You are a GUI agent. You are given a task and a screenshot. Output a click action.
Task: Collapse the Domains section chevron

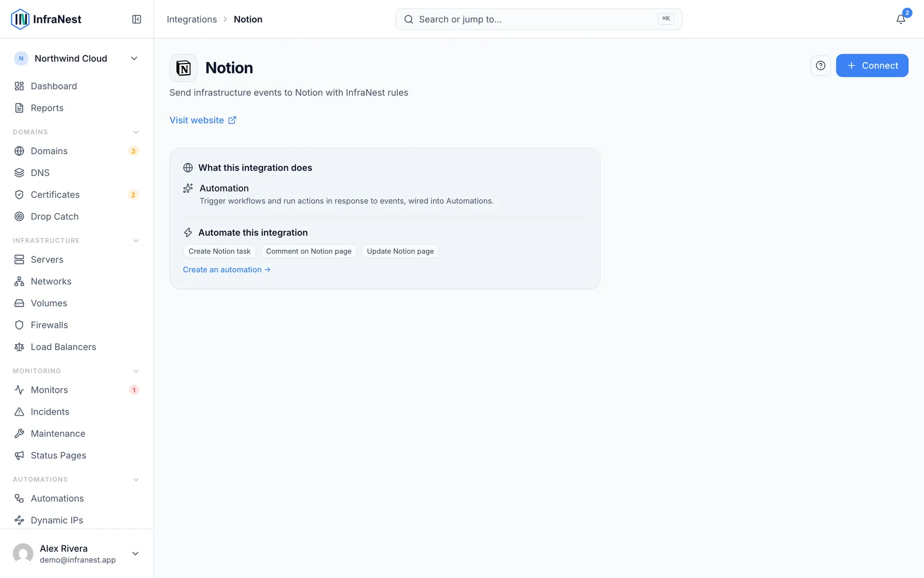click(x=136, y=132)
